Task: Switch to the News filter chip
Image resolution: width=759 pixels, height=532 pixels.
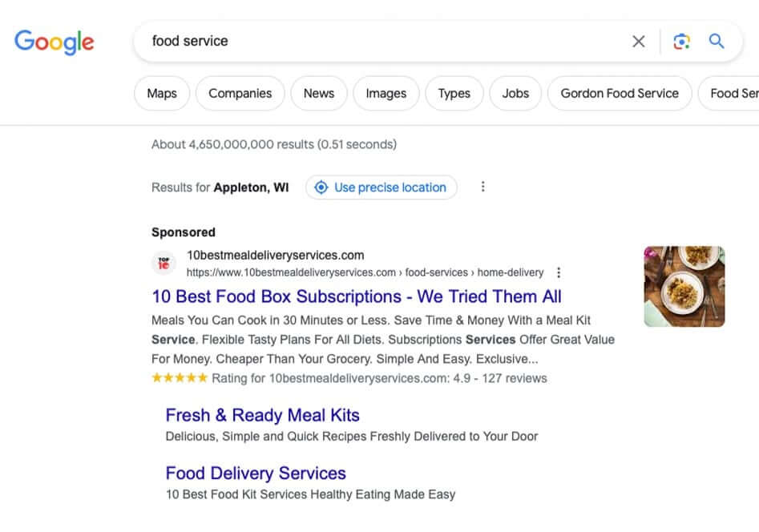Action: pyautogui.click(x=319, y=93)
